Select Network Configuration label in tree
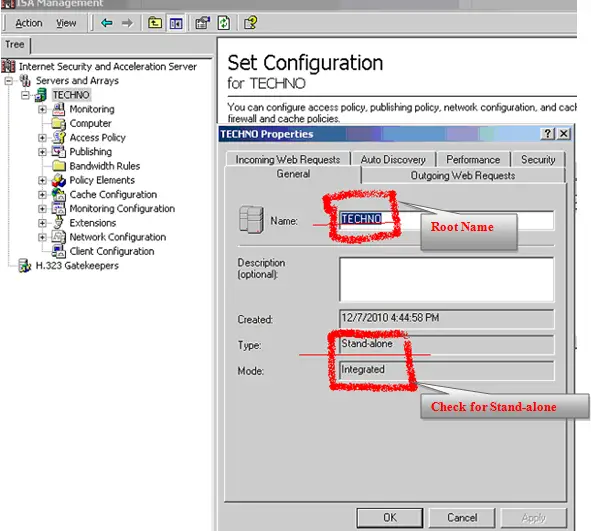This screenshot has width=591, height=531. pos(118,237)
